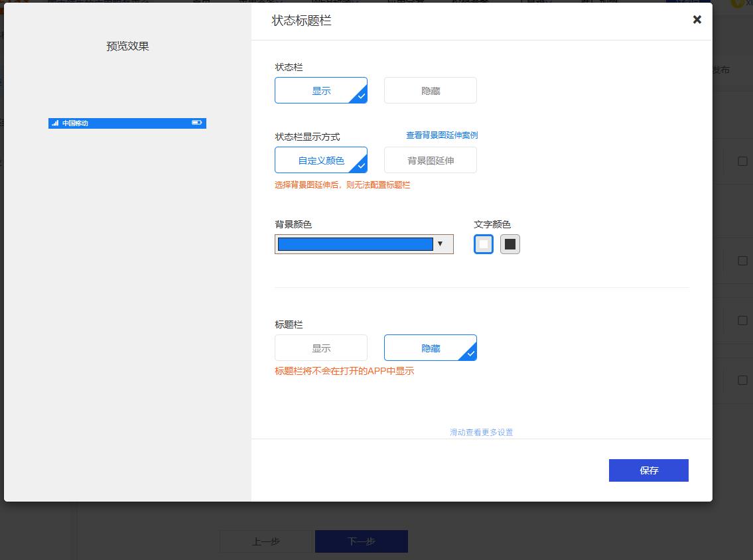Select 显示 option under 标题栏
The image size is (753, 560).
click(321, 348)
